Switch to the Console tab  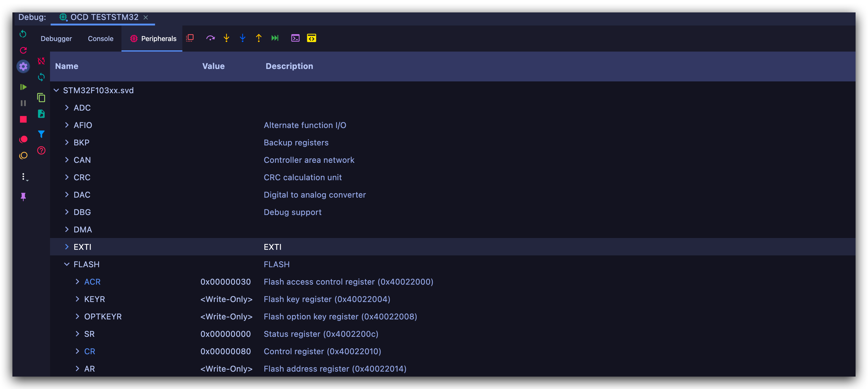(x=100, y=39)
